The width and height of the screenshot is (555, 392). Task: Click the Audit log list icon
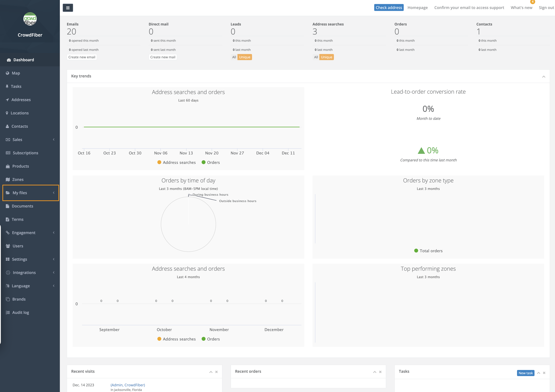(8, 312)
